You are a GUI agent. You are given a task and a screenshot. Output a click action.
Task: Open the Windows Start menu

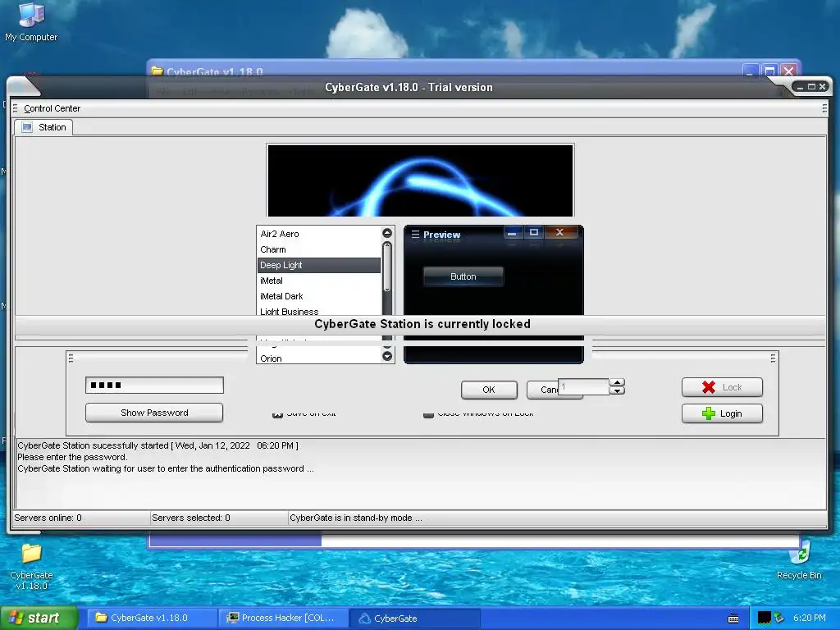pyautogui.click(x=39, y=618)
